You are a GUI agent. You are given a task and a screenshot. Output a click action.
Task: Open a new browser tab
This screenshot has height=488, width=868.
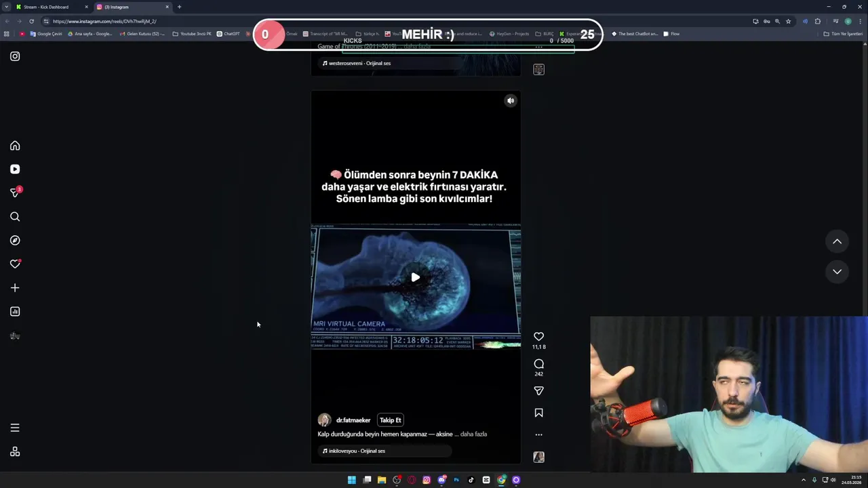179,7
